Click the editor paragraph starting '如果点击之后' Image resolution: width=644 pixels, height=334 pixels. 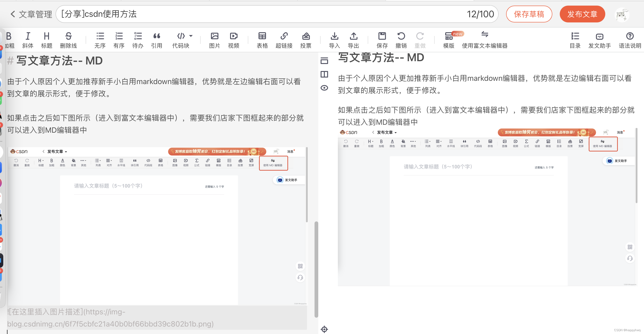point(155,124)
